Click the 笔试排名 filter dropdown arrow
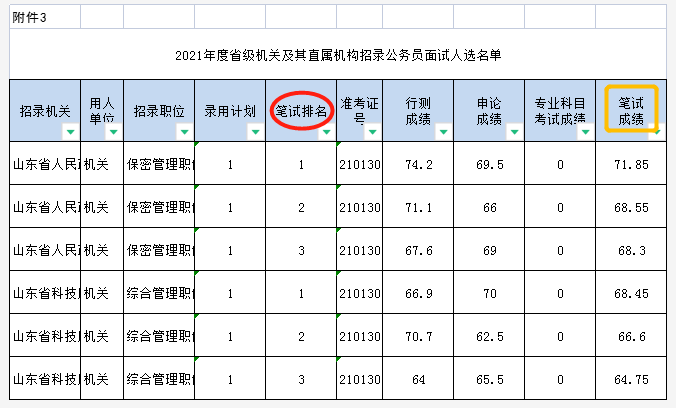The height and width of the screenshot is (408, 676). click(326, 132)
